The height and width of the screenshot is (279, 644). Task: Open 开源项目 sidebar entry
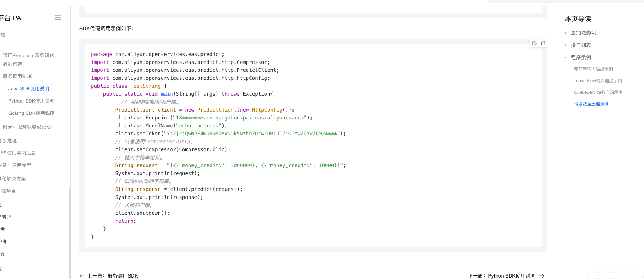click(x=8, y=191)
